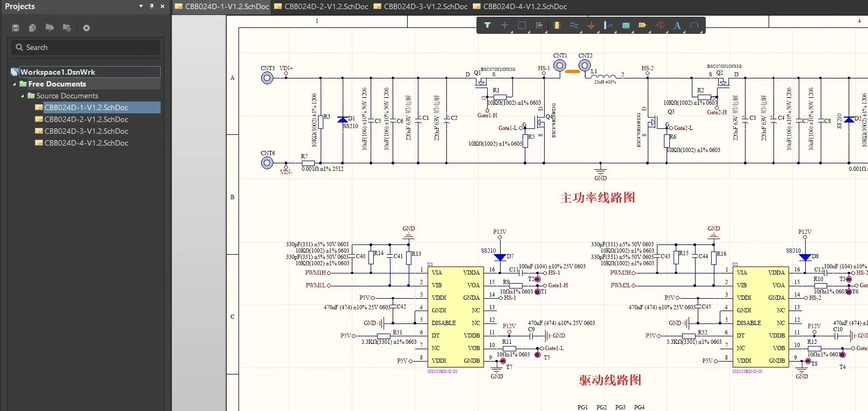
Task: Click the 驱动线路图 title text
Action: (610, 380)
